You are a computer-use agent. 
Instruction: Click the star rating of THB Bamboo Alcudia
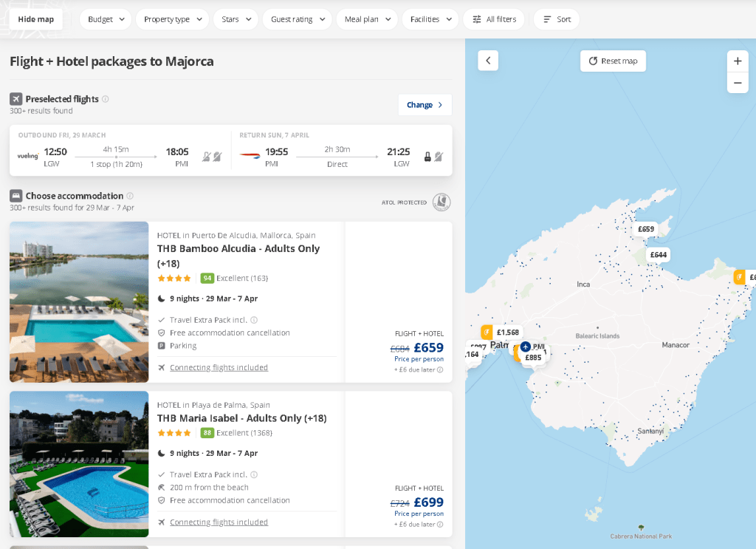174,279
